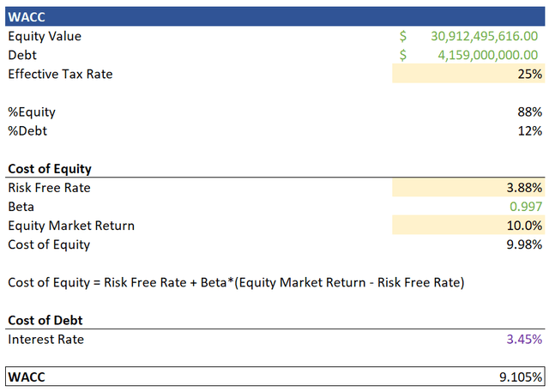The width and height of the screenshot is (549, 392).
Task: Click the Equity Value label
Action: coord(45,37)
